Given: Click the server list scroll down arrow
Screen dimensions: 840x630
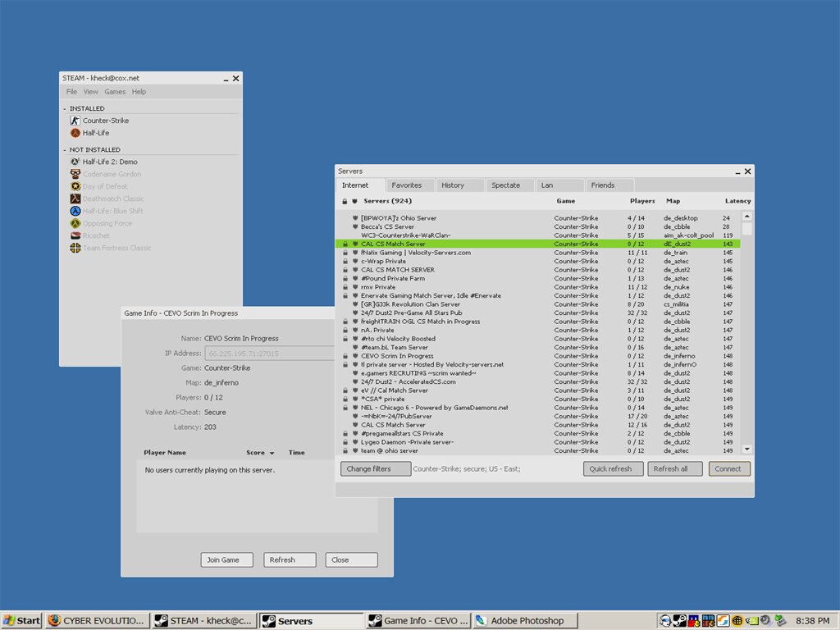Looking at the screenshot, I should tap(746, 449).
